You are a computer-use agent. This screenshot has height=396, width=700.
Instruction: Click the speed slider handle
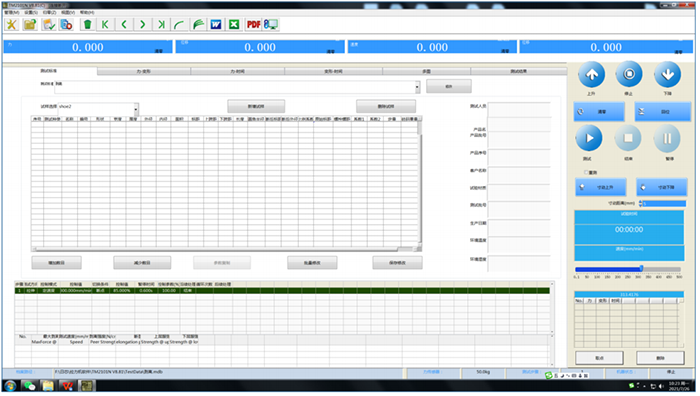tap(642, 268)
